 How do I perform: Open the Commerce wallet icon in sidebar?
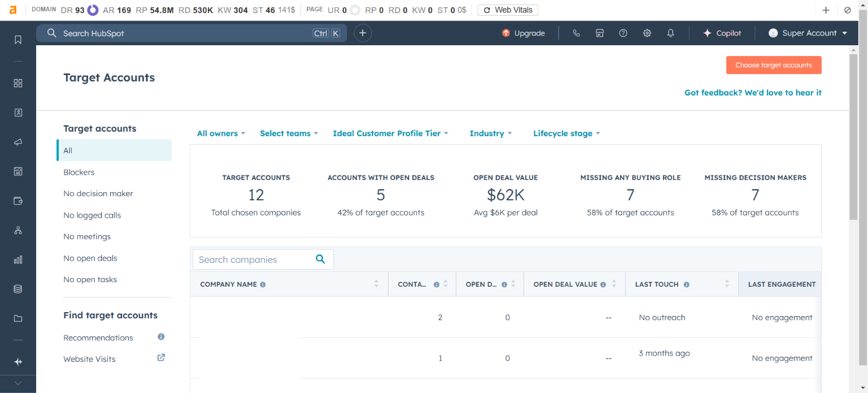(18, 201)
